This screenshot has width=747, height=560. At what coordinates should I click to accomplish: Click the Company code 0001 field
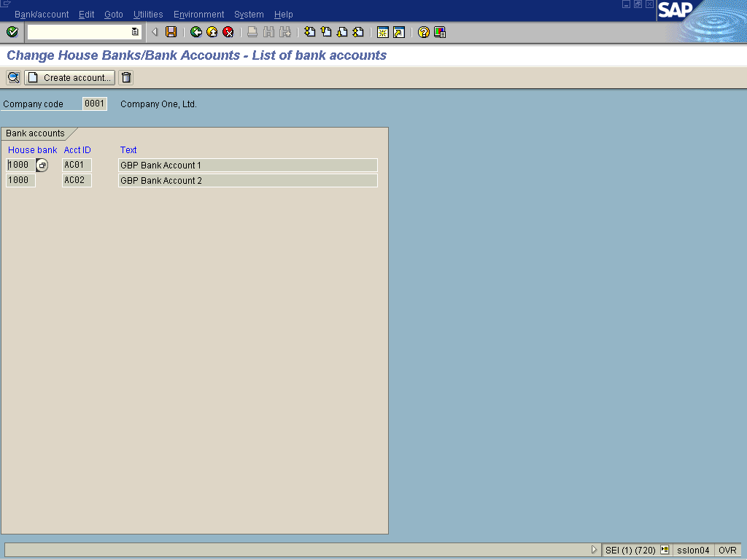94,104
